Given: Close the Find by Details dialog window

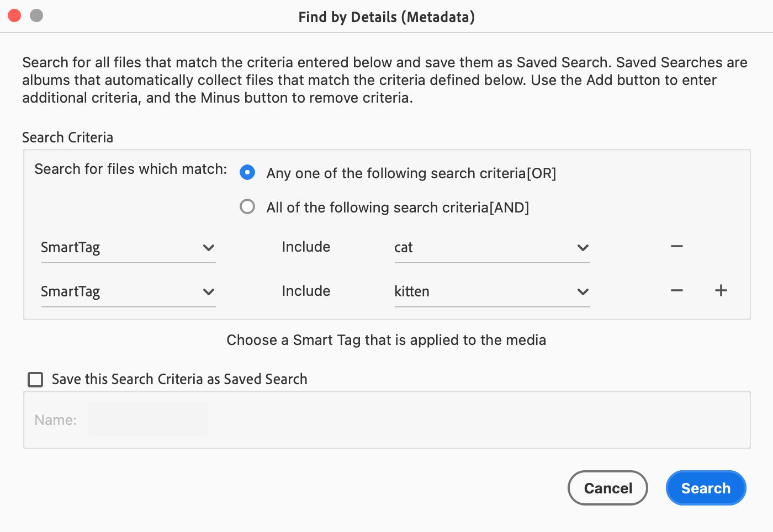Looking at the screenshot, I should point(15,15).
